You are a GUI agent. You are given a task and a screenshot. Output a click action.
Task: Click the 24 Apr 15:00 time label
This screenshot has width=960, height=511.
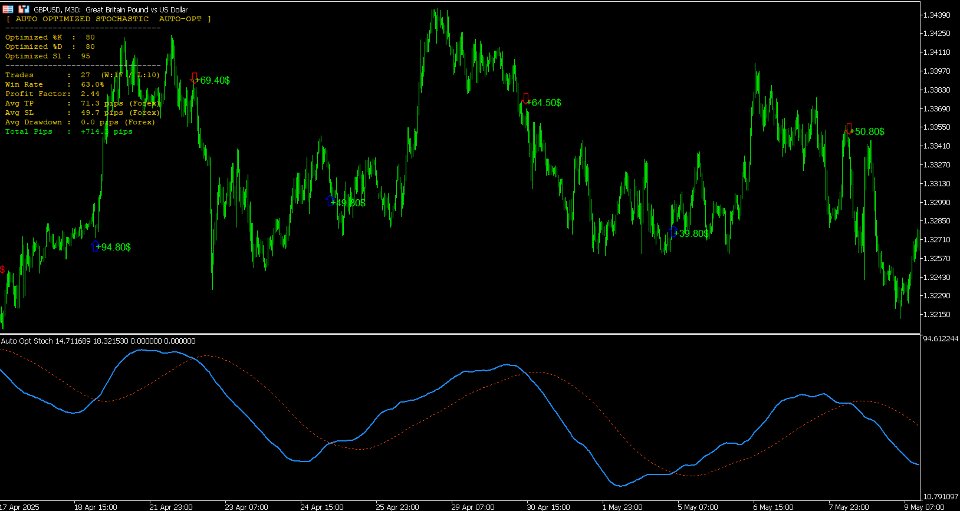click(323, 507)
